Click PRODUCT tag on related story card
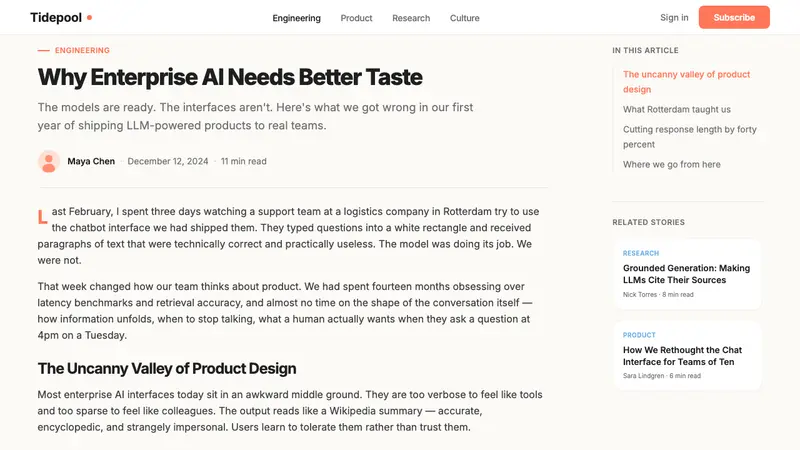The width and height of the screenshot is (800, 450). pos(639,335)
